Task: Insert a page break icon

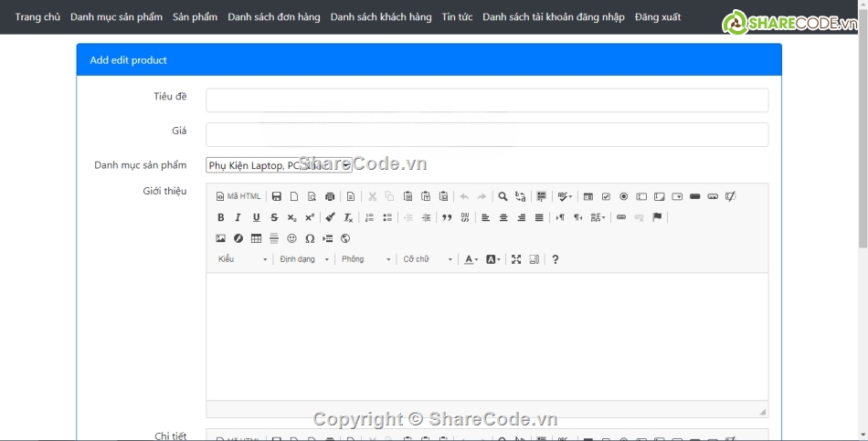Action: coord(328,238)
